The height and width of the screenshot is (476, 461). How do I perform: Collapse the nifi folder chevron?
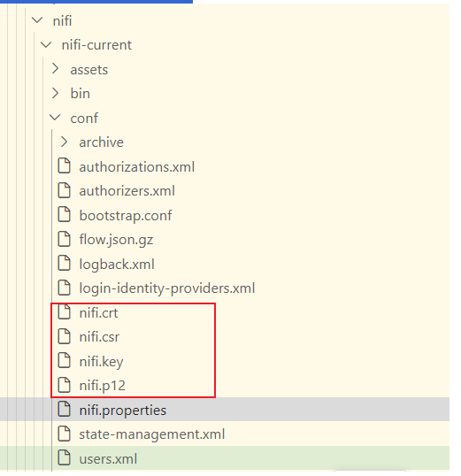point(37,20)
